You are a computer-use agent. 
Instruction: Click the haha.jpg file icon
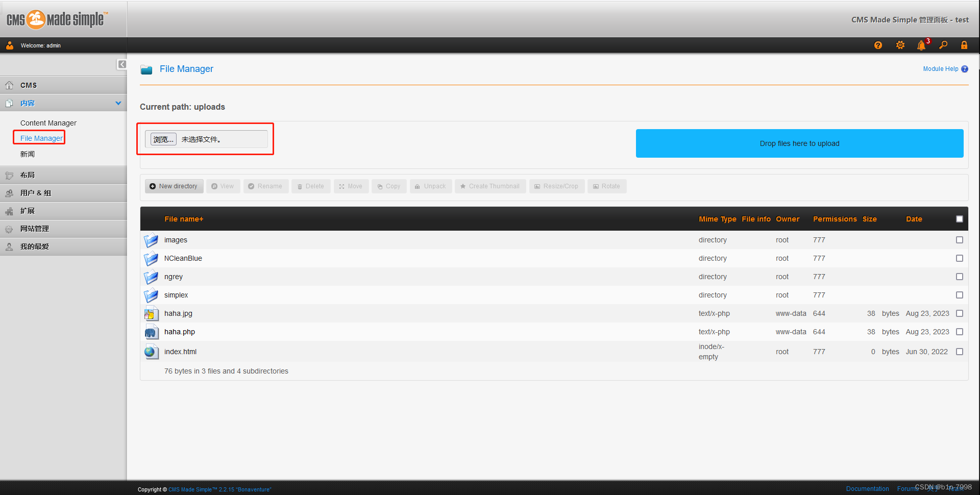151,313
